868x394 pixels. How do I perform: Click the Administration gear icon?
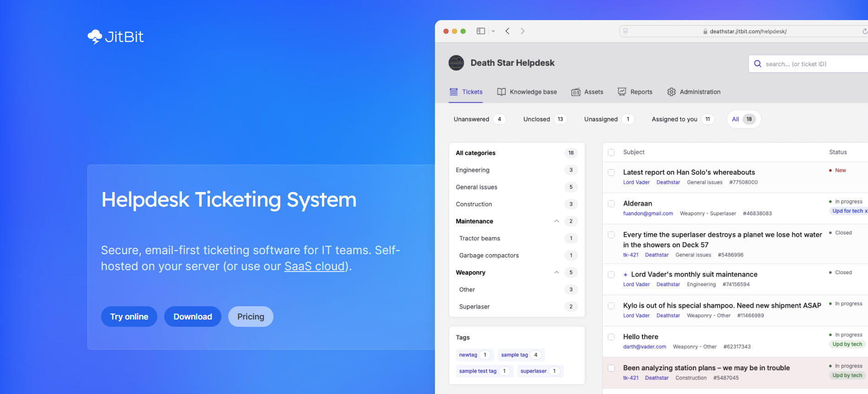(x=671, y=92)
